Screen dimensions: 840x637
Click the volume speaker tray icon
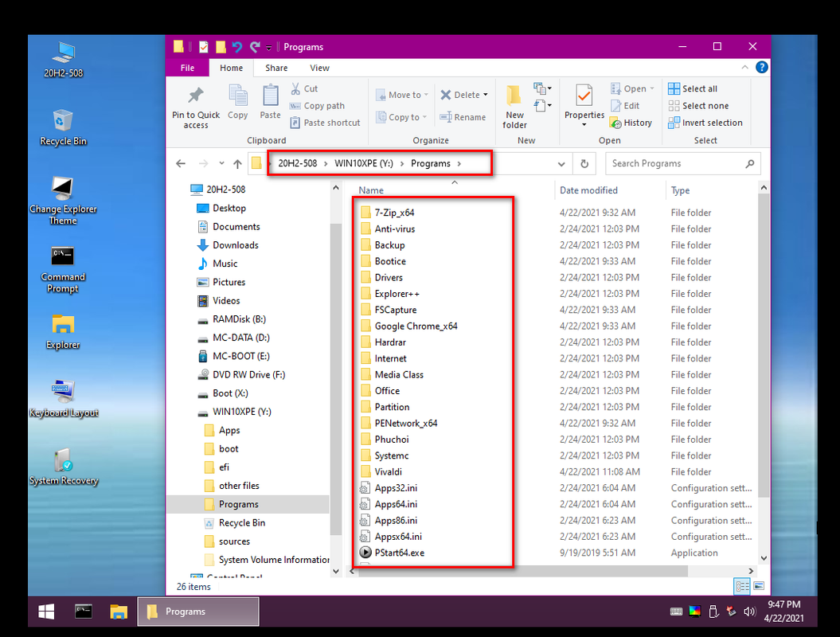[749, 612]
